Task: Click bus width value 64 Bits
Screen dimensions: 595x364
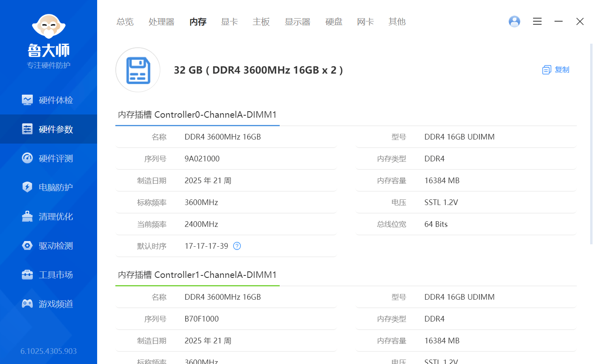Action: click(x=436, y=224)
